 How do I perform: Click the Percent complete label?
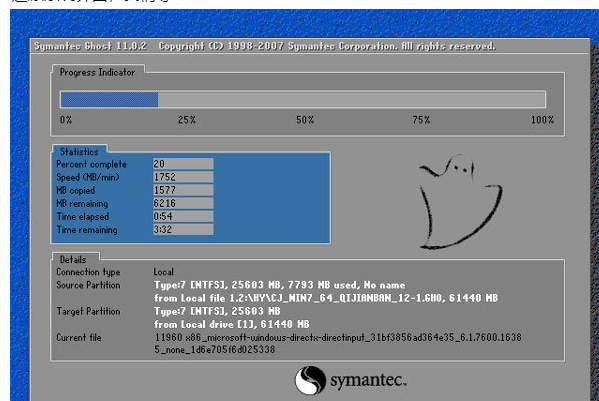(x=91, y=164)
